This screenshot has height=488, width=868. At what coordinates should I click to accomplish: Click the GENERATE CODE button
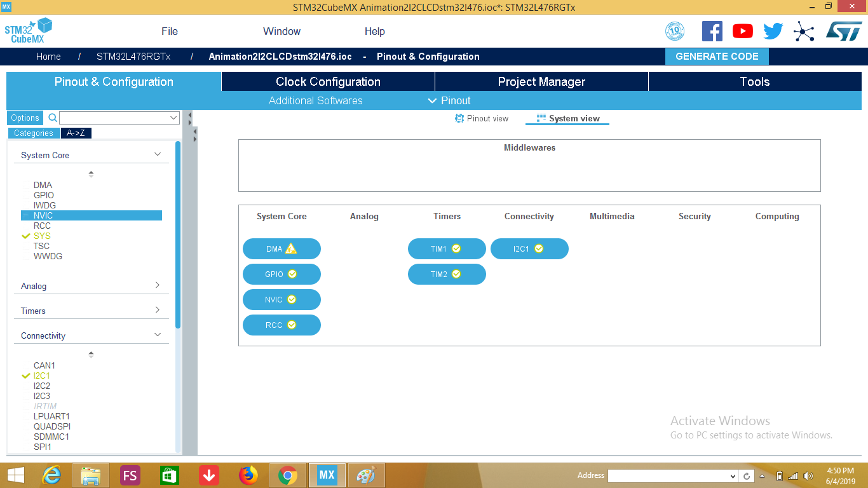pyautogui.click(x=717, y=57)
